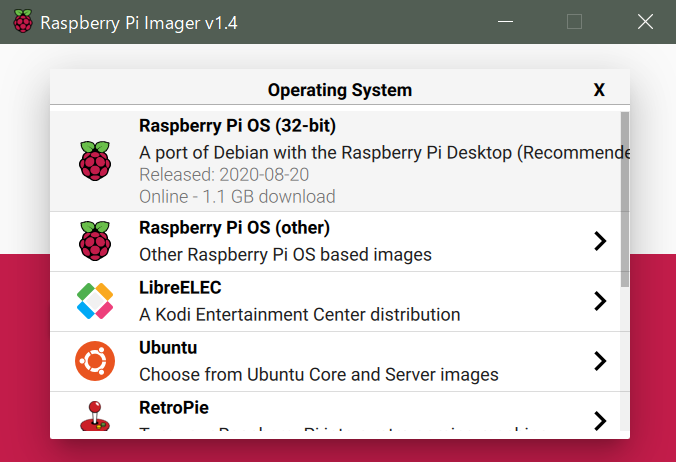Click 'Other Raspberry Pi OS based images' text

pyautogui.click(x=285, y=255)
